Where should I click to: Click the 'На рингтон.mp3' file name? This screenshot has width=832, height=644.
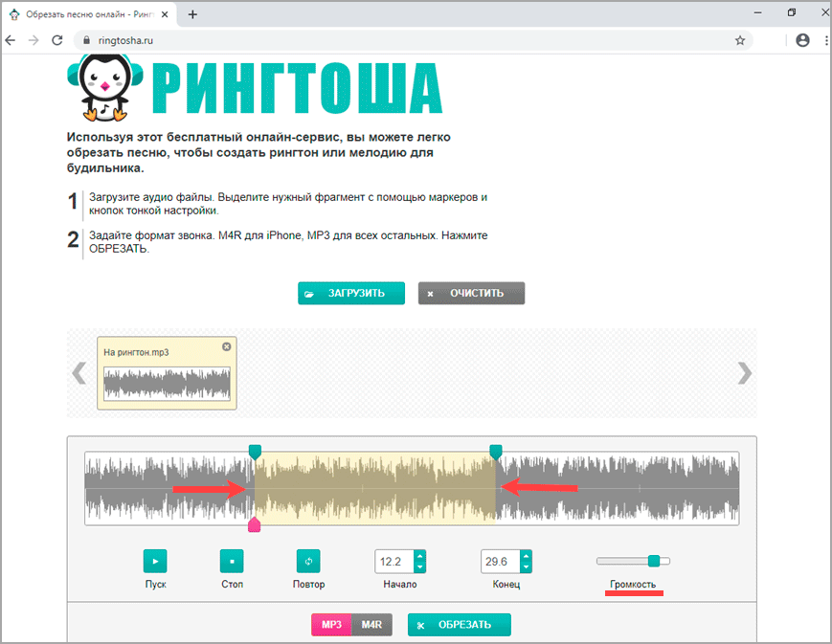pyautogui.click(x=136, y=352)
